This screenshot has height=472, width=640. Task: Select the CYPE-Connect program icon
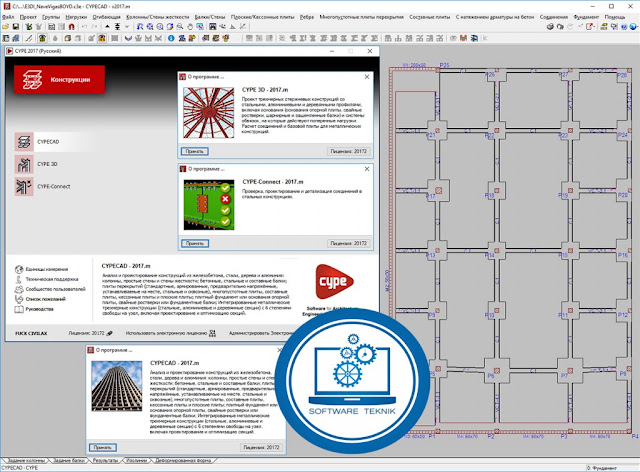(24, 187)
